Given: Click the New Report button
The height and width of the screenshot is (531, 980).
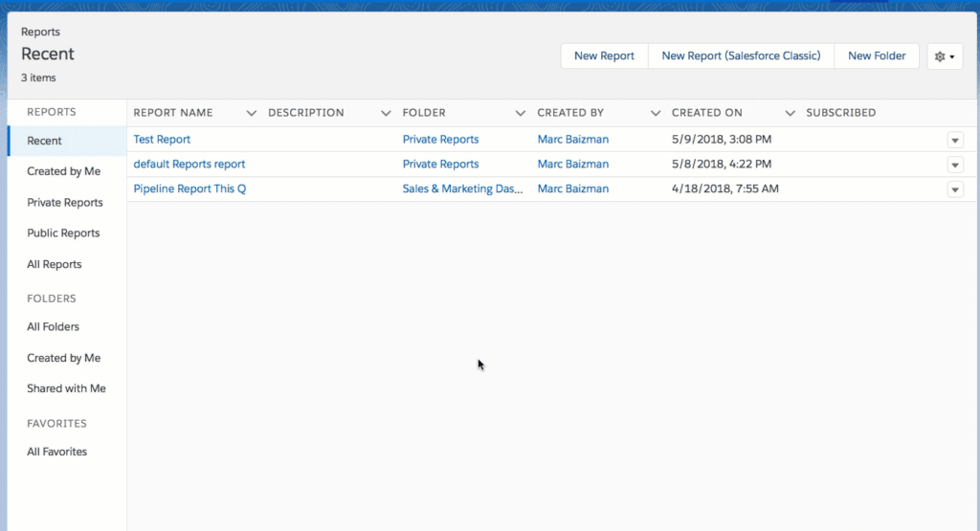Looking at the screenshot, I should [x=604, y=56].
